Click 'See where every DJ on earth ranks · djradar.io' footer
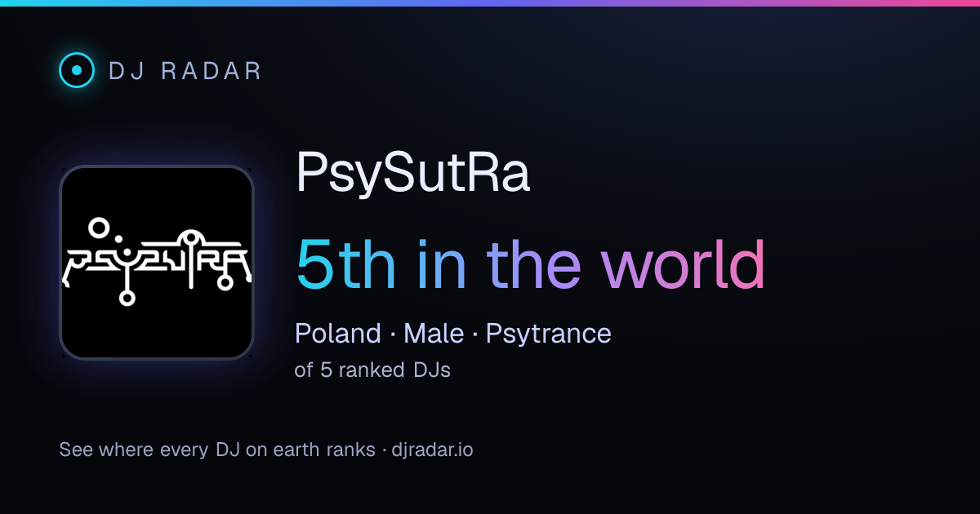 tap(266, 450)
